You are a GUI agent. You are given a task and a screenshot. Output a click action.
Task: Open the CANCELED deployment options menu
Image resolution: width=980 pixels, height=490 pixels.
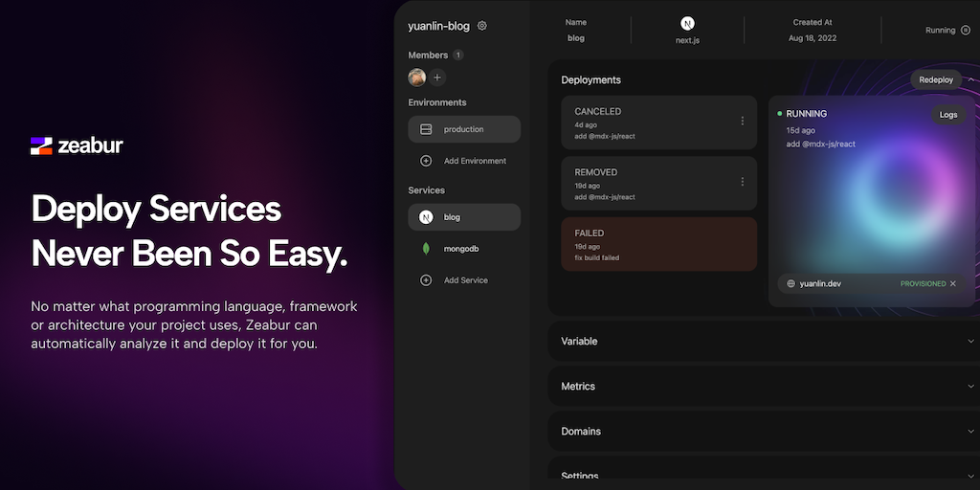(x=742, y=122)
